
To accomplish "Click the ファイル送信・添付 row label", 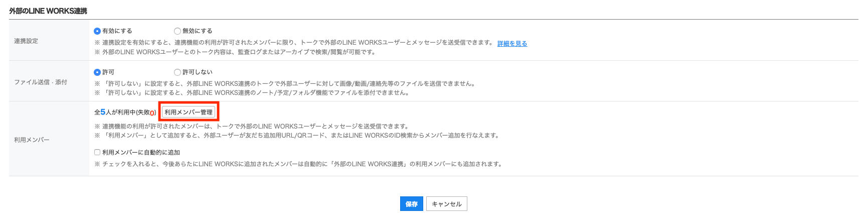I will [41, 82].
